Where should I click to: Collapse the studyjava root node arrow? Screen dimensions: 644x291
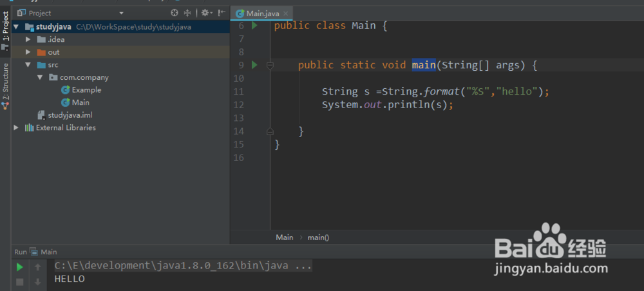pos(16,27)
